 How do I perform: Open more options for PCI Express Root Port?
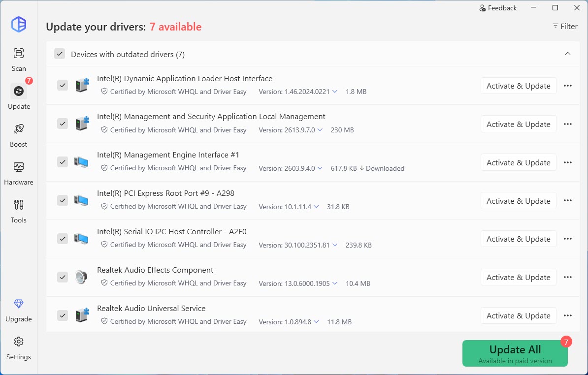coord(568,201)
